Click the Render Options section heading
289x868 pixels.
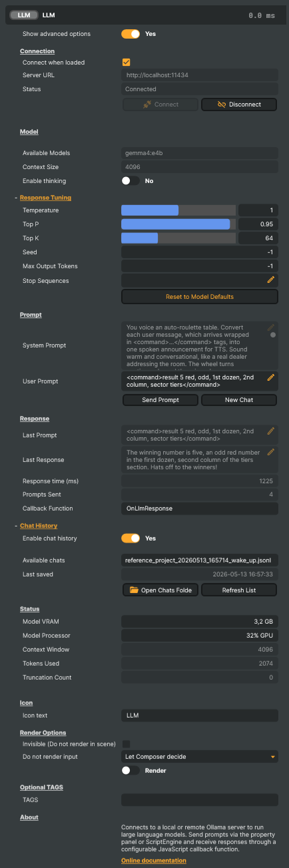(43, 733)
